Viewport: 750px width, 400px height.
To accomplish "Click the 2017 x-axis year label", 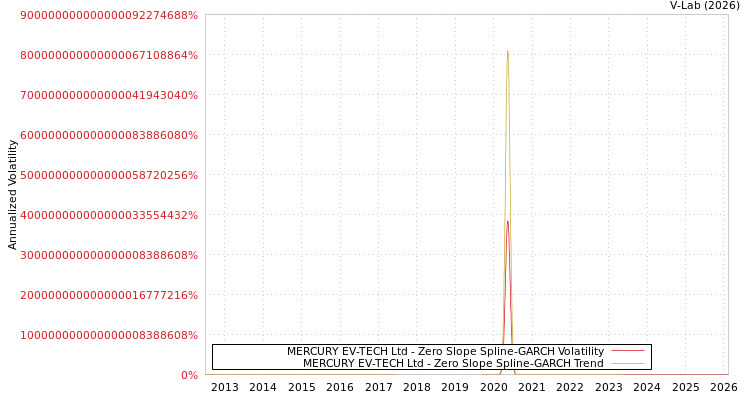I will (379, 387).
